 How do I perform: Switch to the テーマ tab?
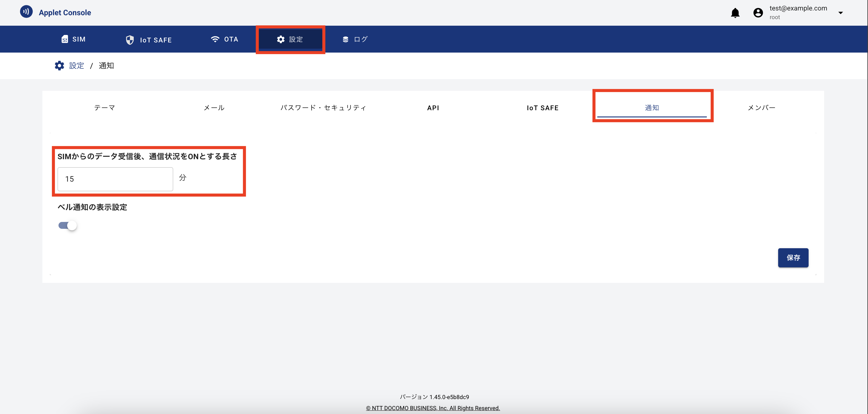[104, 108]
